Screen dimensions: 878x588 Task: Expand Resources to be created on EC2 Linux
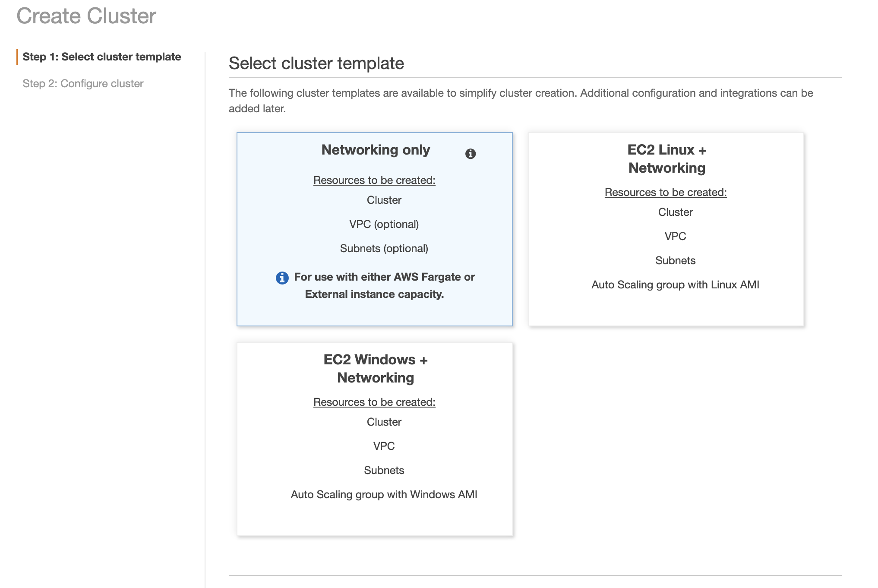pyautogui.click(x=666, y=192)
